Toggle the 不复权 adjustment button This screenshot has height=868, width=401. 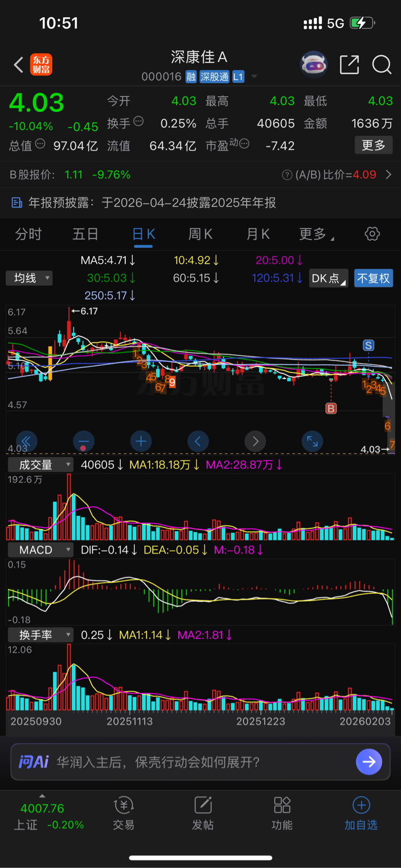click(373, 278)
